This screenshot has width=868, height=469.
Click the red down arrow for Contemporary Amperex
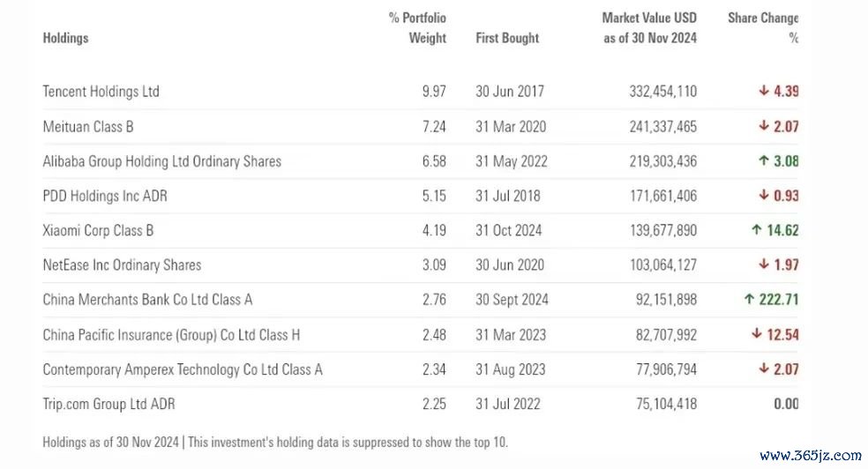pyautogui.click(x=764, y=368)
